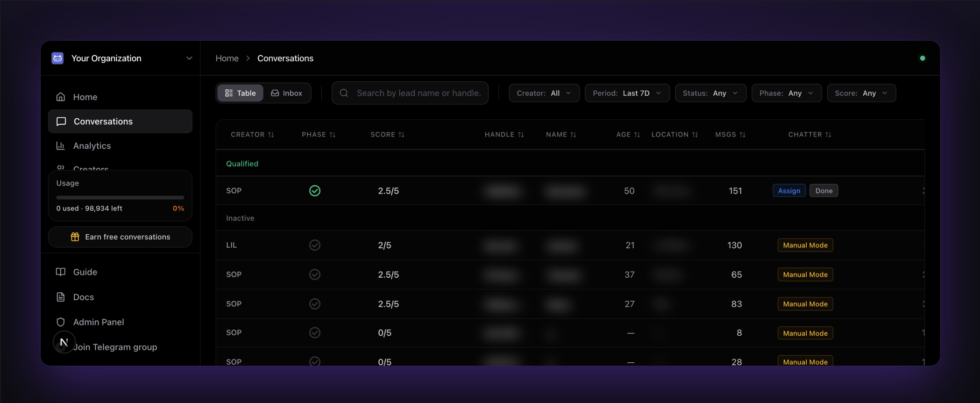Sort by the CHATTER column

pyautogui.click(x=810, y=135)
